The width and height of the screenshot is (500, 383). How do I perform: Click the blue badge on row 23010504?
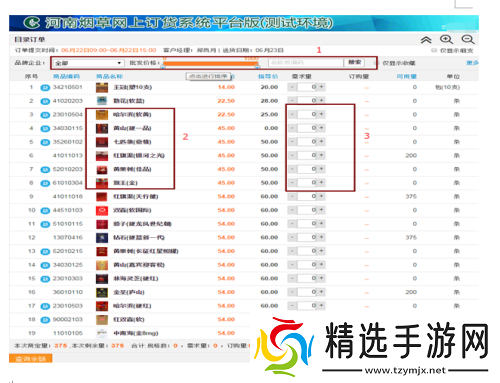[x=45, y=115]
